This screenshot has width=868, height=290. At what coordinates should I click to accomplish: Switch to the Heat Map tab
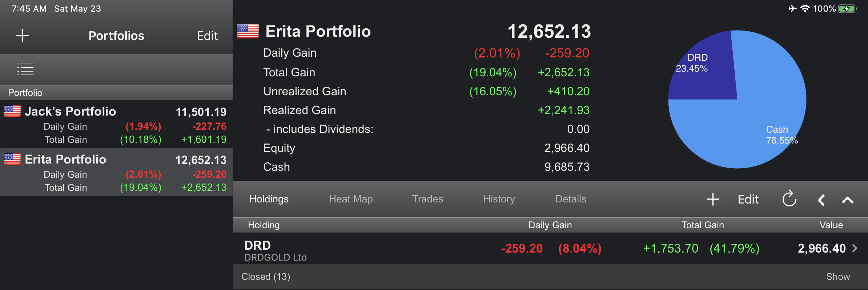click(x=351, y=199)
